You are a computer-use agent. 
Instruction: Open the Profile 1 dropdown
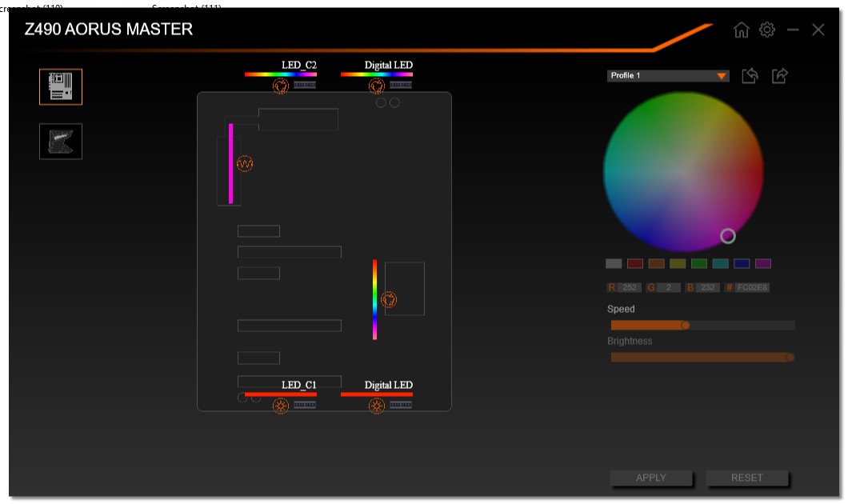click(x=668, y=76)
